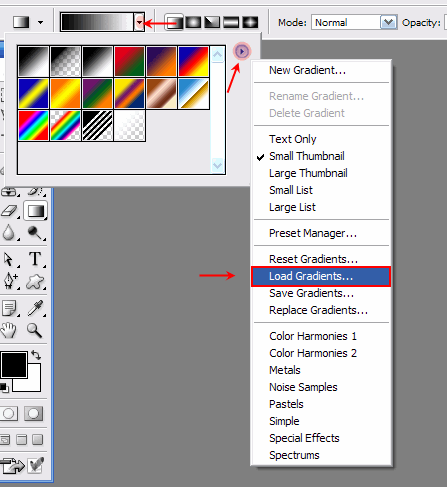Select the Gradient tool in toolbox

35,211
